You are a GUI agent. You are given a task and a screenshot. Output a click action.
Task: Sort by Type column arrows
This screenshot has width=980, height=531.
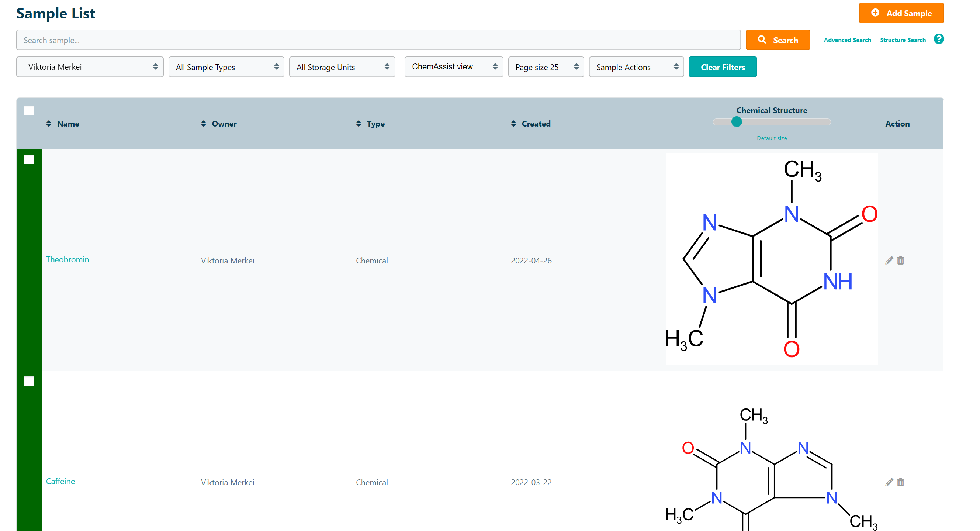359,124
